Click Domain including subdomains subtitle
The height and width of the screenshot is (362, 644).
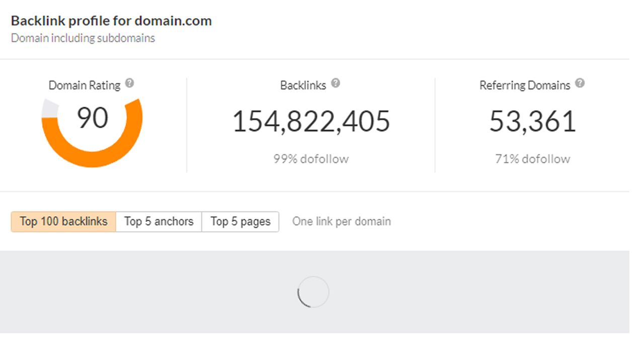pyautogui.click(x=83, y=38)
